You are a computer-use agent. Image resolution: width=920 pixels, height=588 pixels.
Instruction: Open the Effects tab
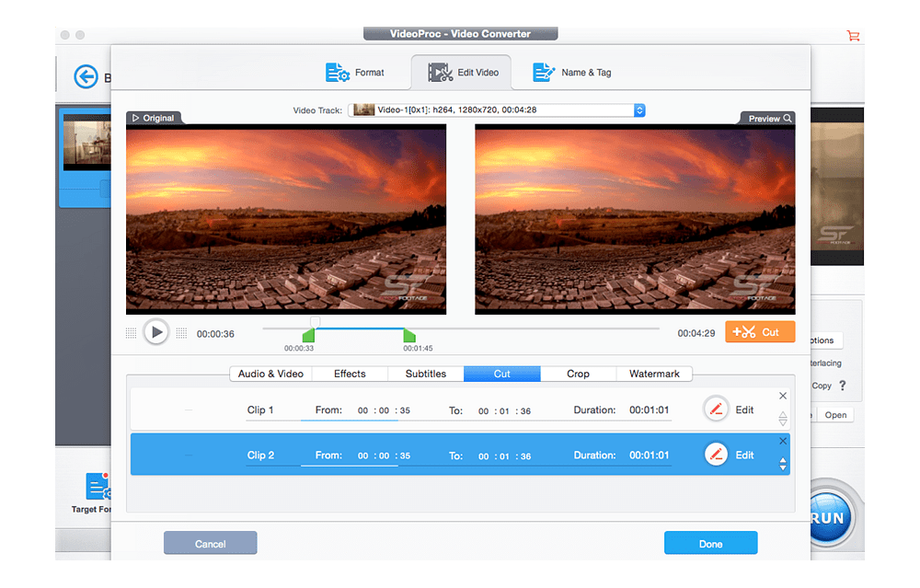point(350,374)
